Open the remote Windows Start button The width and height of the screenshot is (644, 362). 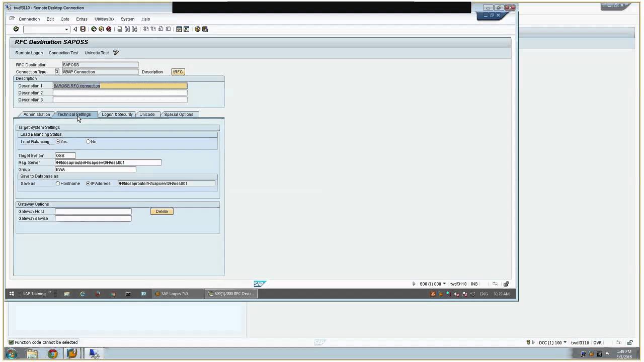pyautogui.click(x=12, y=294)
